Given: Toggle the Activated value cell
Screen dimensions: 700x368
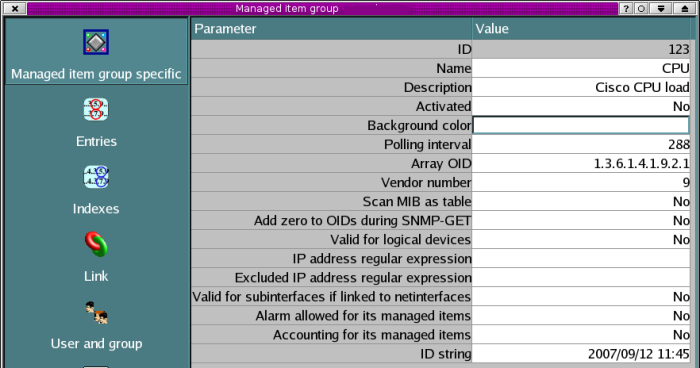Looking at the screenshot, I should click(581, 106).
